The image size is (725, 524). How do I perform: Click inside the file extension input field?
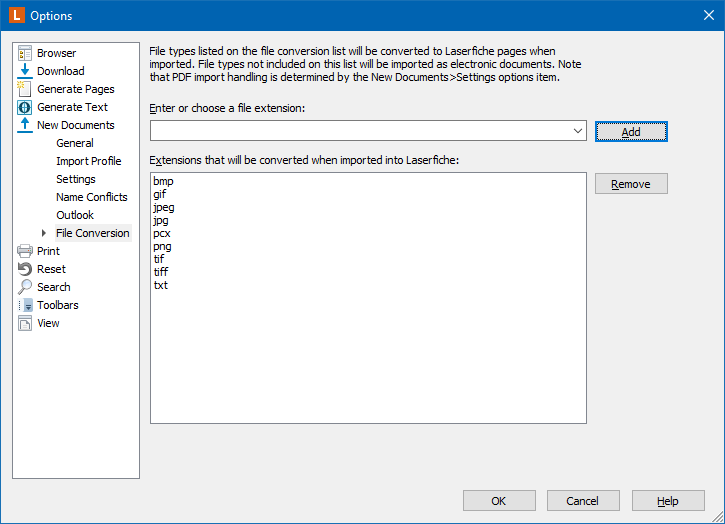361,131
